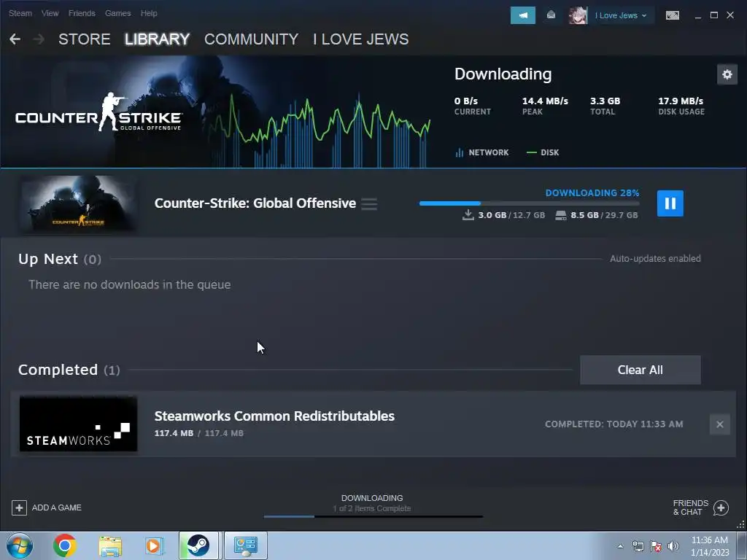Screen dimensions: 747x560
Task: Open Friends & Chat plus icon
Action: point(721,507)
